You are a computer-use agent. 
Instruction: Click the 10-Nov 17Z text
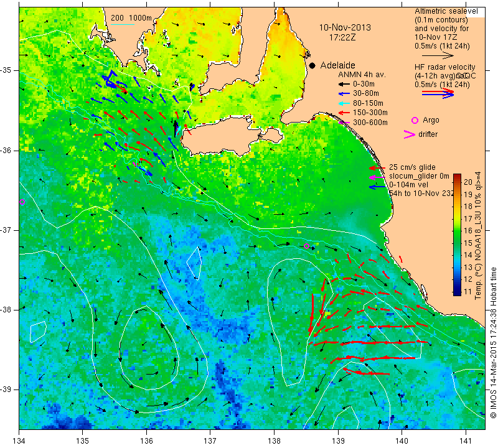pyautogui.click(x=436, y=37)
